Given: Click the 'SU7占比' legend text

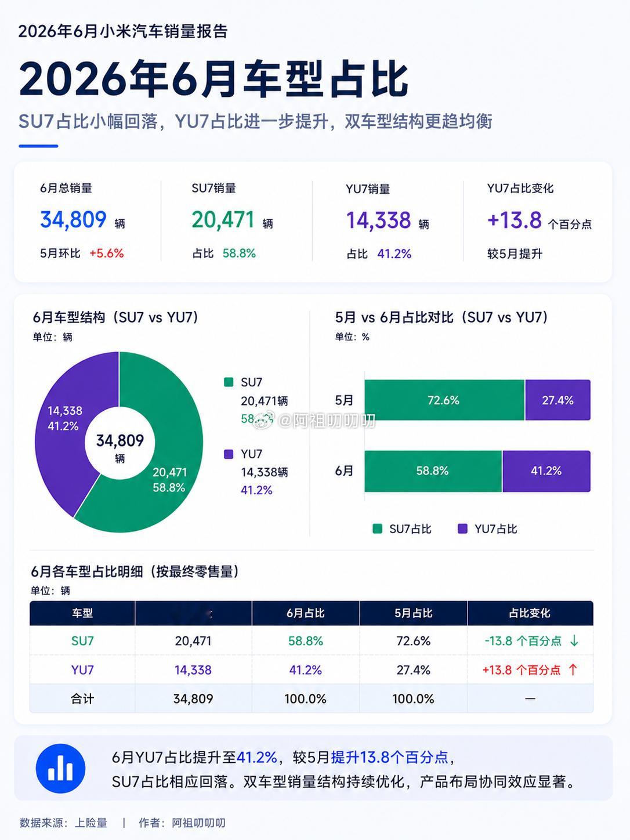Looking at the screenshot, I should click(410, 529).
